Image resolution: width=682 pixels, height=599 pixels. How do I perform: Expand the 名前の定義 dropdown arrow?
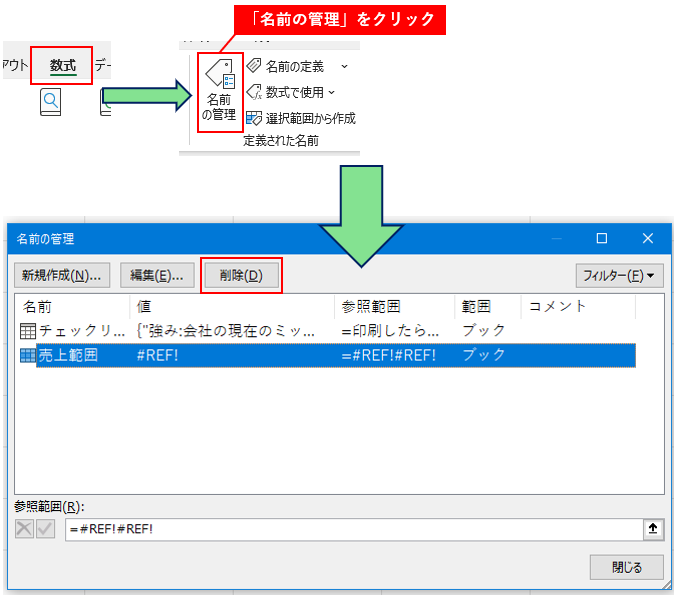[x=344, y=66]
